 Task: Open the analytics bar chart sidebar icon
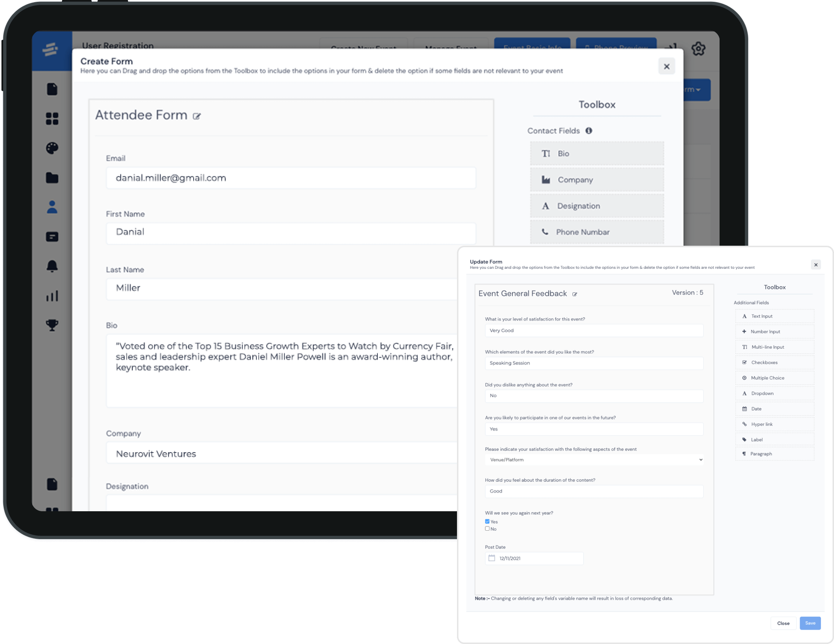click(x=52, y=295)
